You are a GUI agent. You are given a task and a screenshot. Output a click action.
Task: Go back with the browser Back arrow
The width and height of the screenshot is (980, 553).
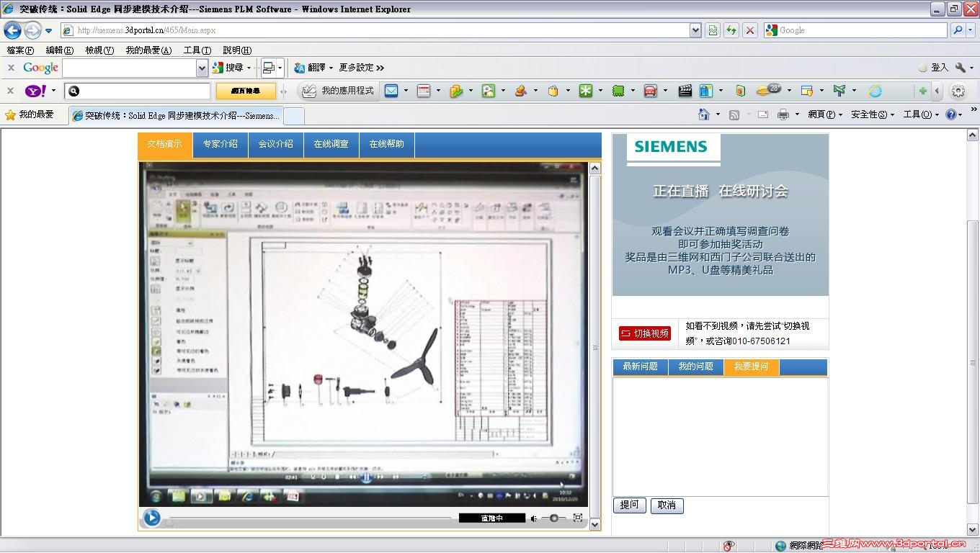(13, 30)
